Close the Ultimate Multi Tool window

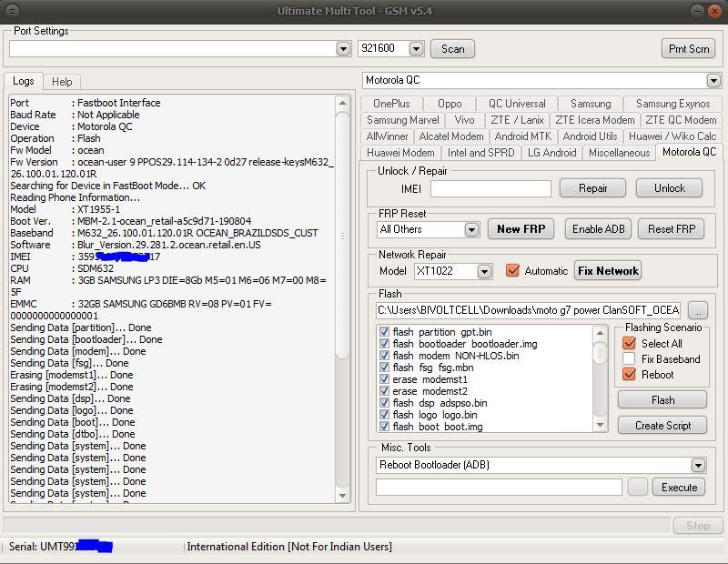click(714, 11)
